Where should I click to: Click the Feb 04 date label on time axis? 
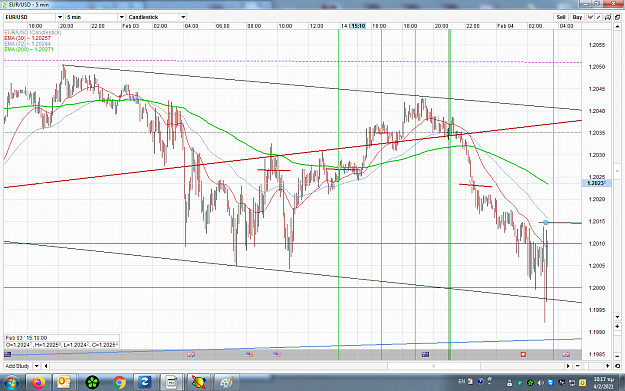pyautogui.click(x=505, y=26)
